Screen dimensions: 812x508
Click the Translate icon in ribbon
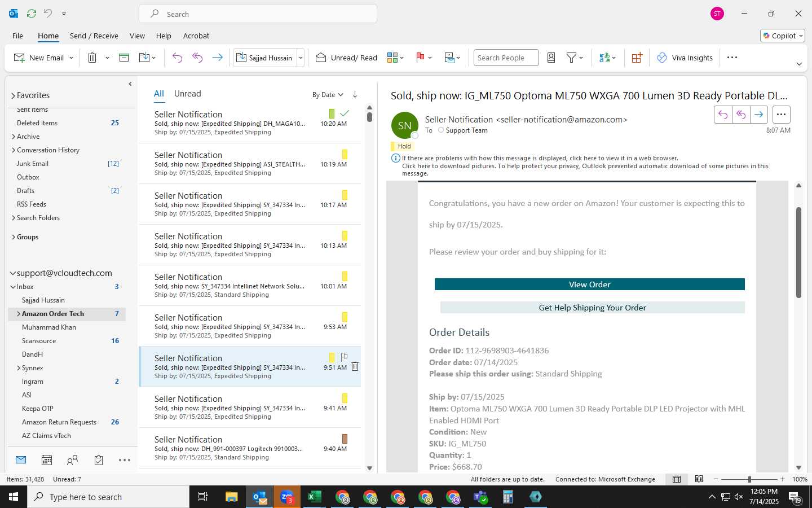click(604, 58)
